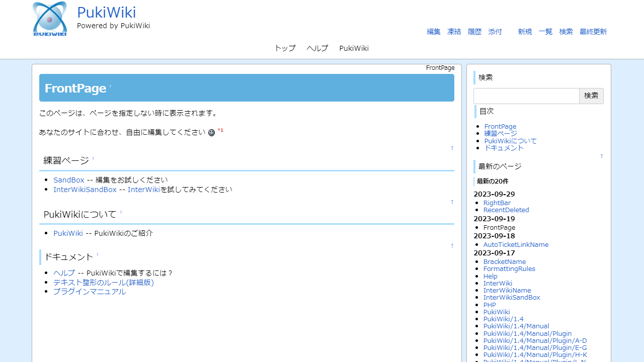Click the PukiWiki logo image
644x362 pixels.
coord(50,19)
